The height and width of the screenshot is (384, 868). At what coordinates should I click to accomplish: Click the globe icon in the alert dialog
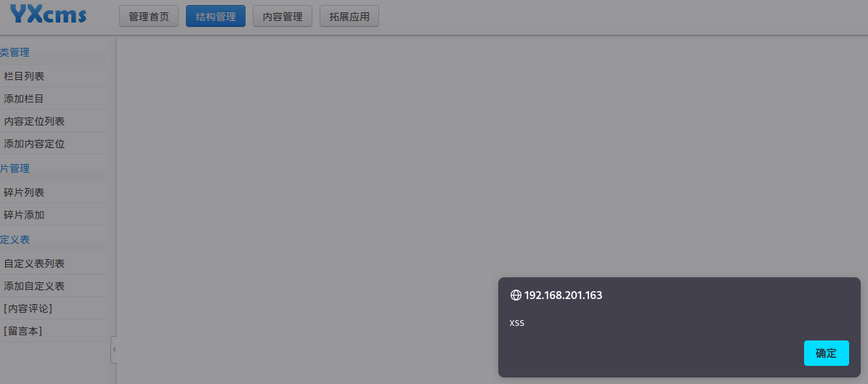pyautogui.click(x=516, y=295)
